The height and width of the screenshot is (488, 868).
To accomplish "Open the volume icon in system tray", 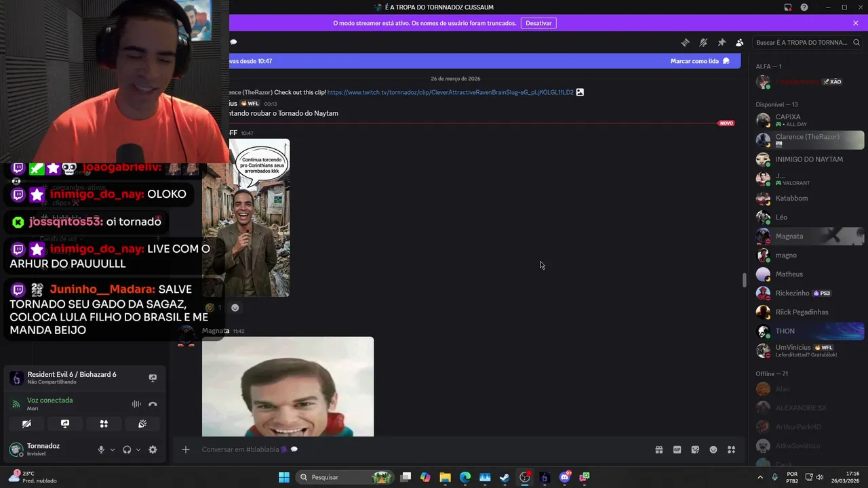I will coord(819,477).
